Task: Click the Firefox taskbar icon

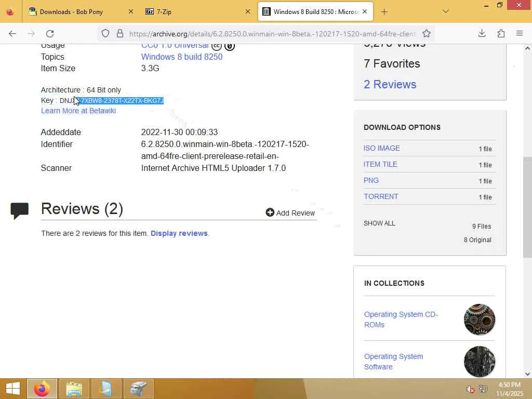Action: [42, 389]
